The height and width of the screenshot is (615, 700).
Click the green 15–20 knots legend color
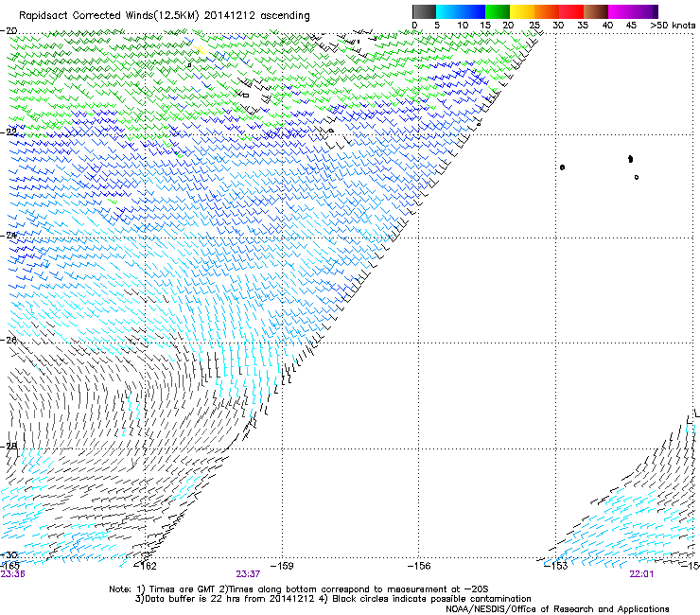(x=498, y=11)
